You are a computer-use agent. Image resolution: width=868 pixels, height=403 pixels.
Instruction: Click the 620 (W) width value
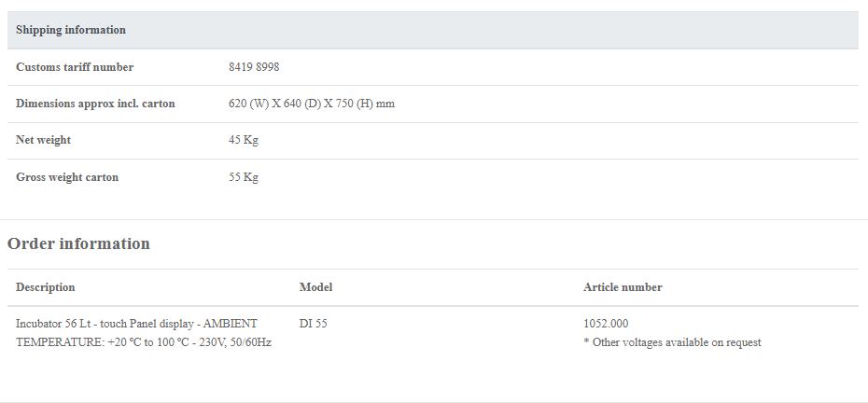[x=248, y=104]
